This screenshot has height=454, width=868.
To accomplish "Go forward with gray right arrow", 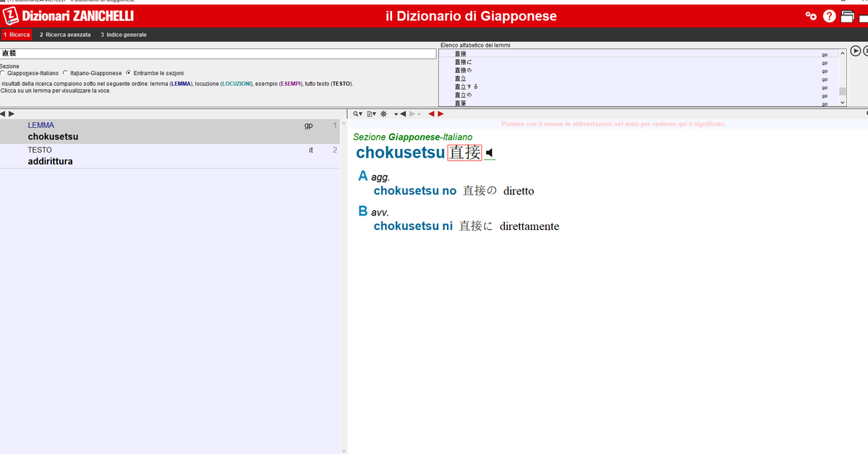I will [412, 113].
